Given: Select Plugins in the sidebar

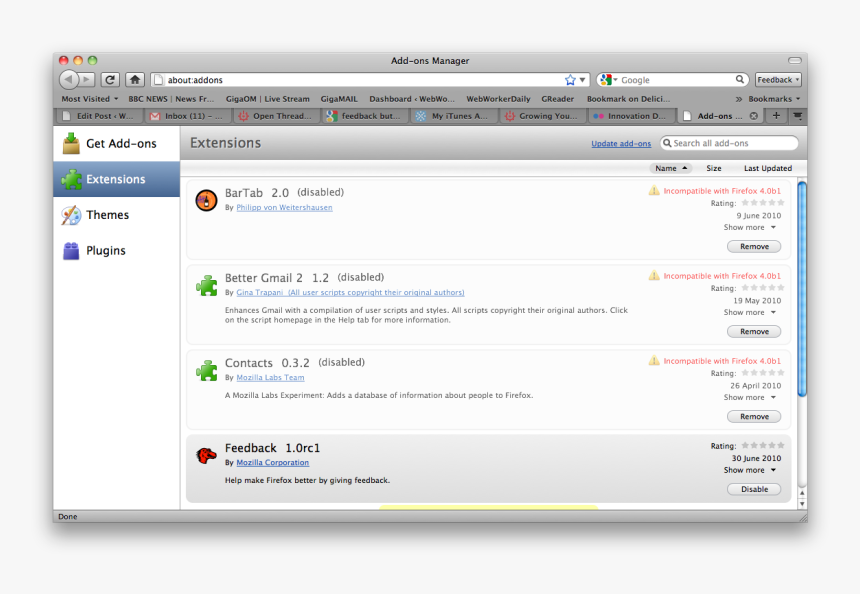Looking at the screenshot, I should [x=116, y=251].
